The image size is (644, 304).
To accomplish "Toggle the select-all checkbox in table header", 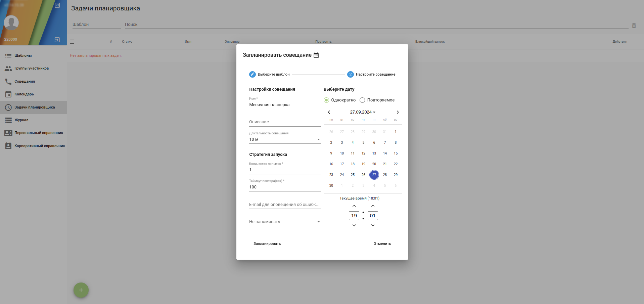I will point(72,42).
